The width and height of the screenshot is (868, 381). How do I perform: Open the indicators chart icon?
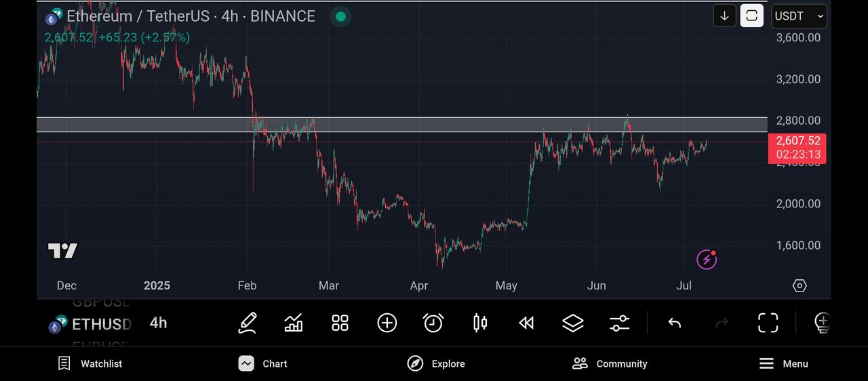pos(294,323)
